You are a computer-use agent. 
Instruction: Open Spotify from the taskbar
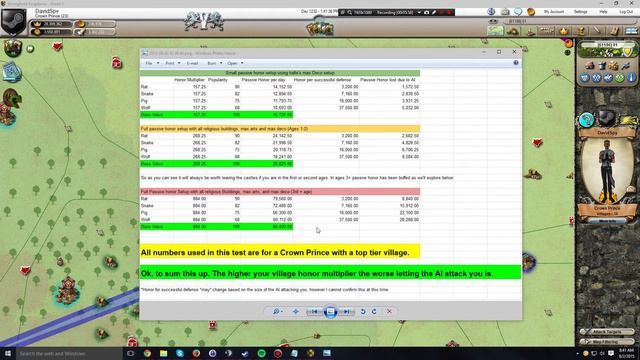coord(261,353)
